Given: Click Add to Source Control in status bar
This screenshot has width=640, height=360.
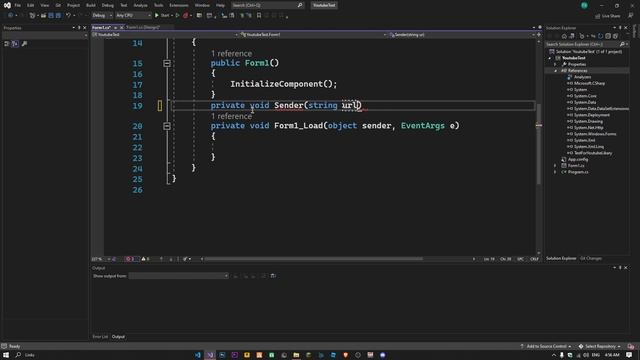Looking at the screenshot, I should (546, 347).
